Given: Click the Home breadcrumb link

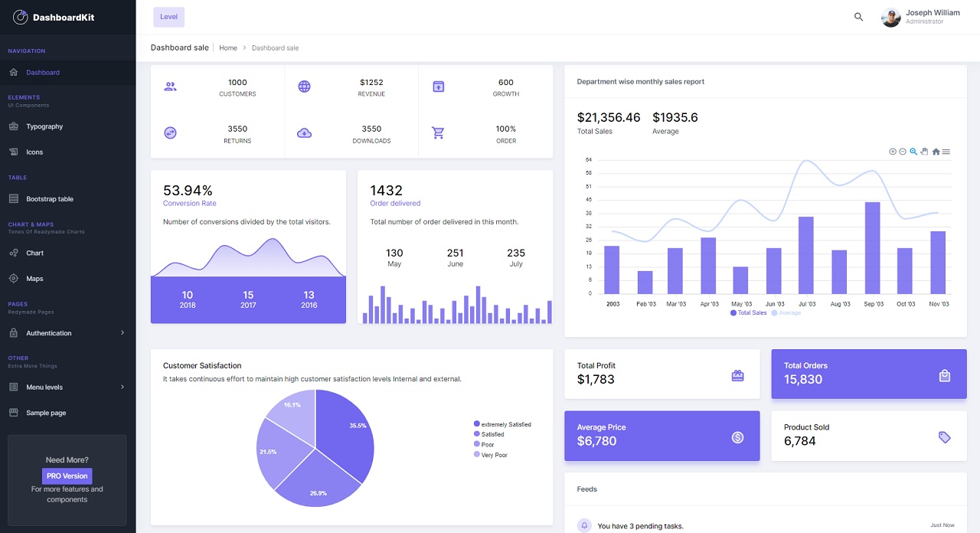Looking at the screenshot, I should coord(227,47).
